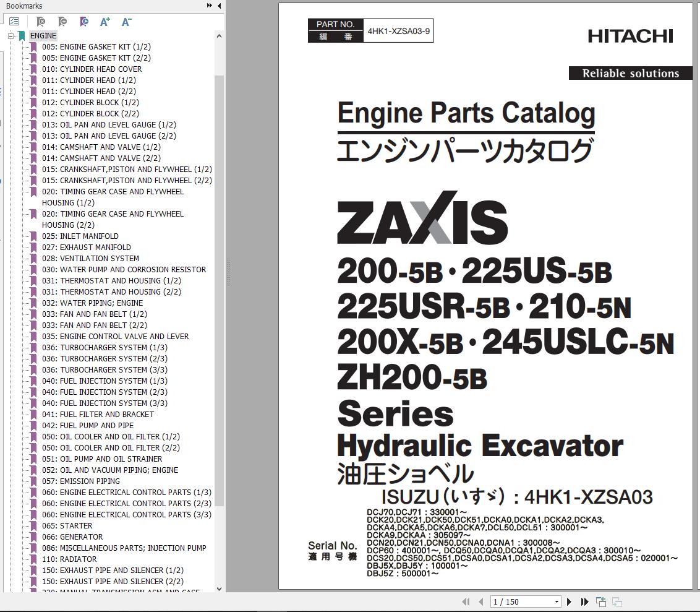Screen dimensions: 700x612
Task: Click purple bookmark icon beside 010: CYLINDER HEAD COVER
Action: pos(33,69)
